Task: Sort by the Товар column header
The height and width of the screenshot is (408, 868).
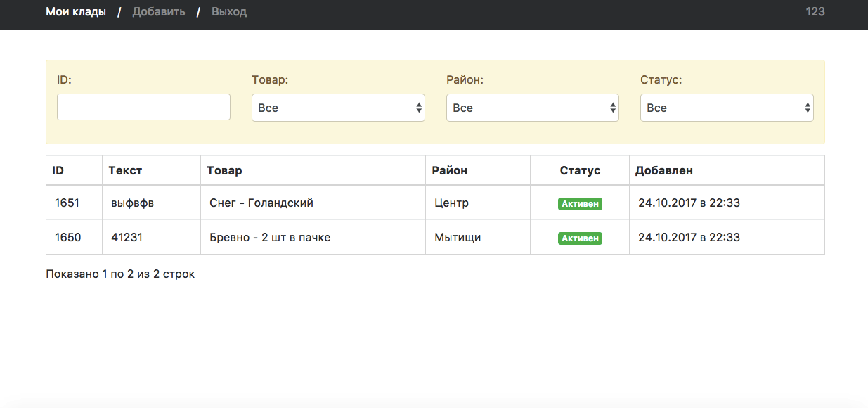Action: [x=224, y=170]
